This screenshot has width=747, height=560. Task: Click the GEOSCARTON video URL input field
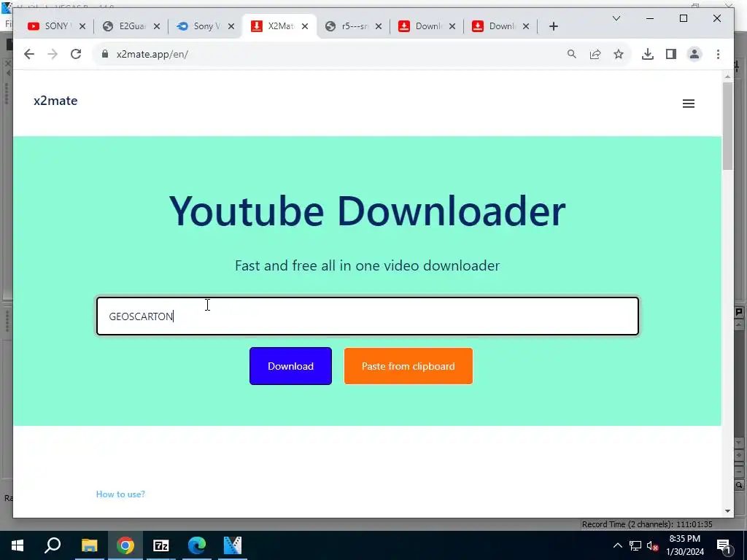[368, 316]
